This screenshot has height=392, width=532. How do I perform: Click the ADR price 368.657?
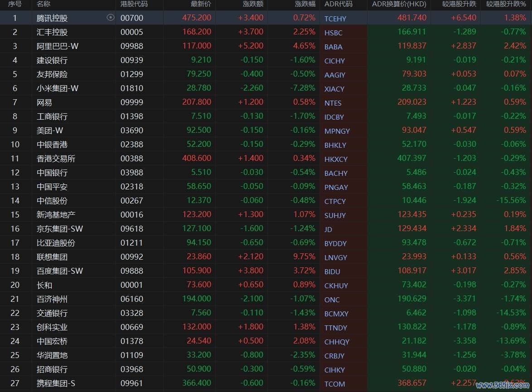412,383
